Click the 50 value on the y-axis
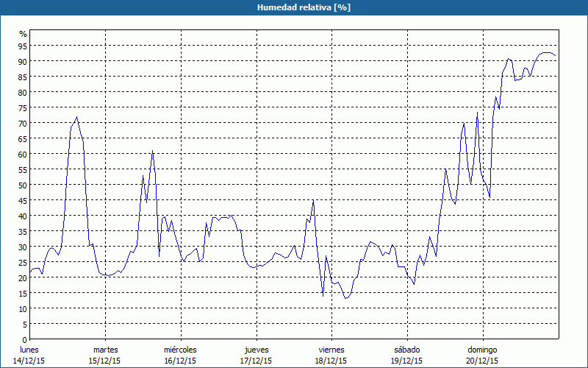588x368 pixels. [23, 185]
